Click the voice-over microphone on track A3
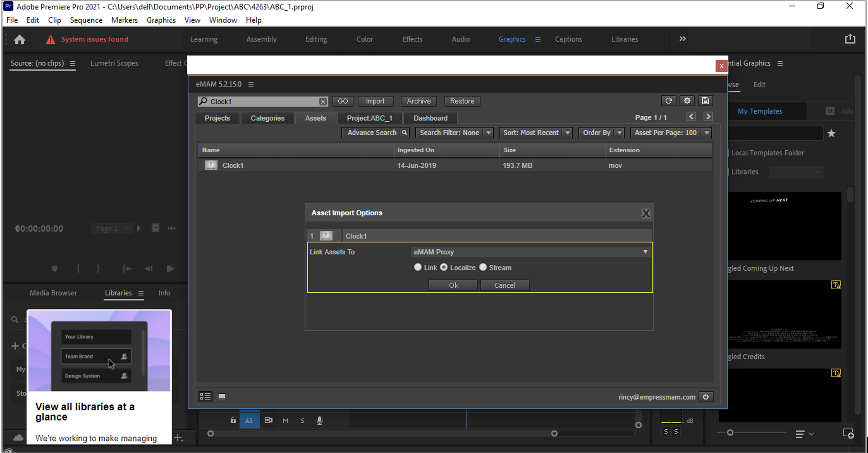This screenshot has width=868, height=453. pyautogui.click(x=319, y=420)
